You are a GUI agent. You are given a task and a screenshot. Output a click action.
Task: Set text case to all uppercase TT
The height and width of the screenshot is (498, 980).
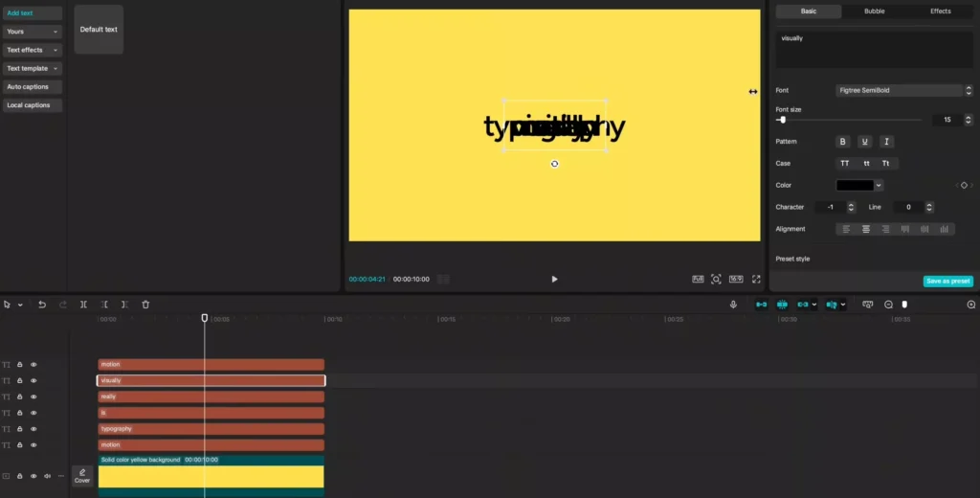click(845, 164)
